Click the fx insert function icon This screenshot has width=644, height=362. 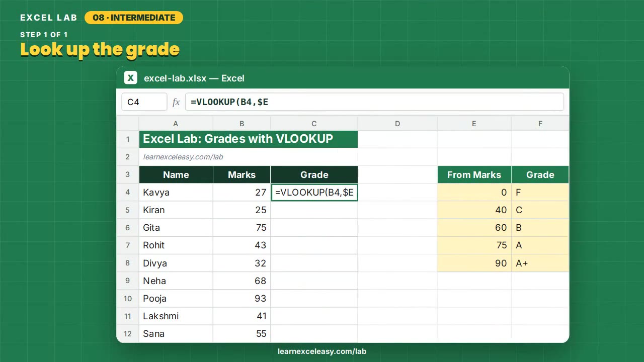click(176, 102)
